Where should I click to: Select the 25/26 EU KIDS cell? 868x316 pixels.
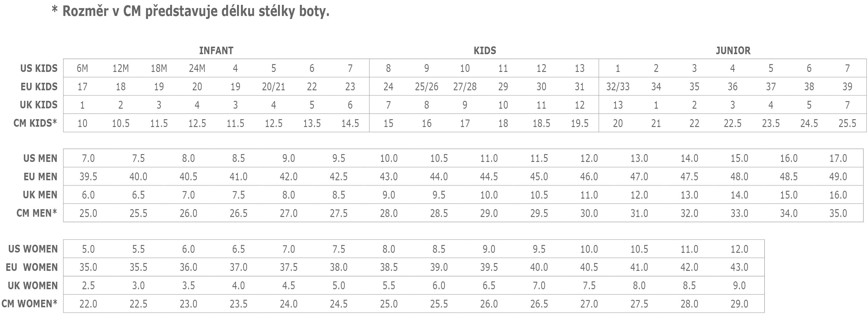[x=426, y=87]
